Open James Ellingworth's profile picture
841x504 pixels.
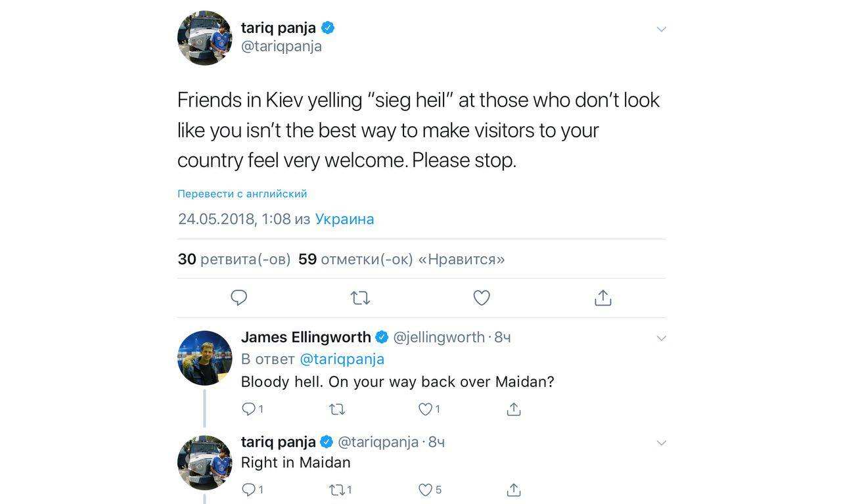[205, 358]
